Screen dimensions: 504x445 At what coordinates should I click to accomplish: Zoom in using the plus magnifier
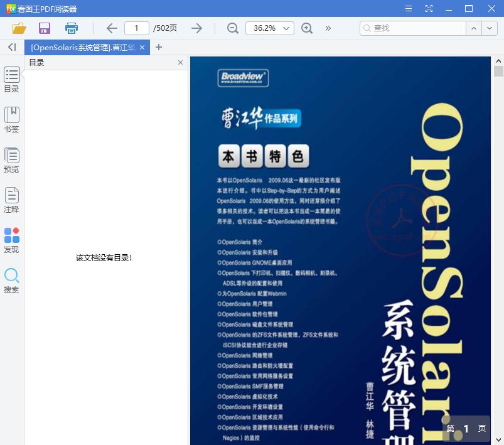point(307,28)
